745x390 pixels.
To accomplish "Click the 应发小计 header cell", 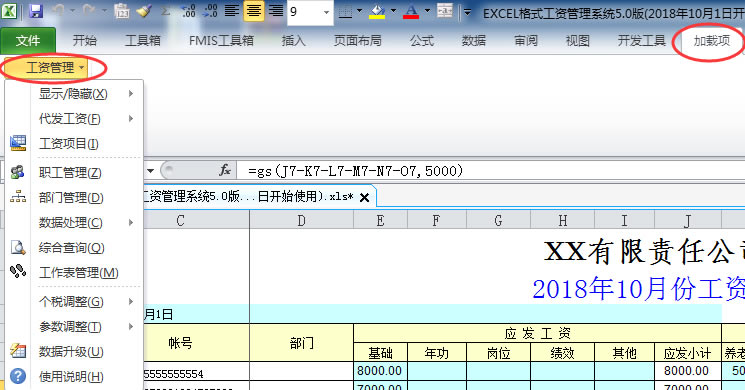I will (x=688, y=353).
